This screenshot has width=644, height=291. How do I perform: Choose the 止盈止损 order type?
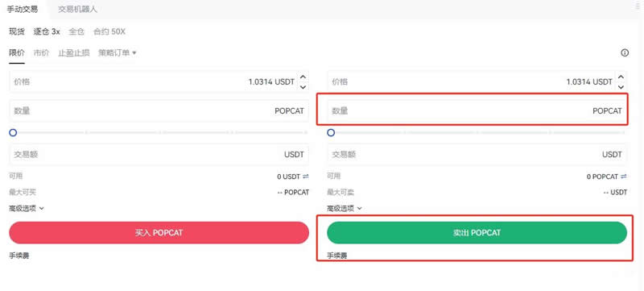pyautogui.click(x=73, y=52)
